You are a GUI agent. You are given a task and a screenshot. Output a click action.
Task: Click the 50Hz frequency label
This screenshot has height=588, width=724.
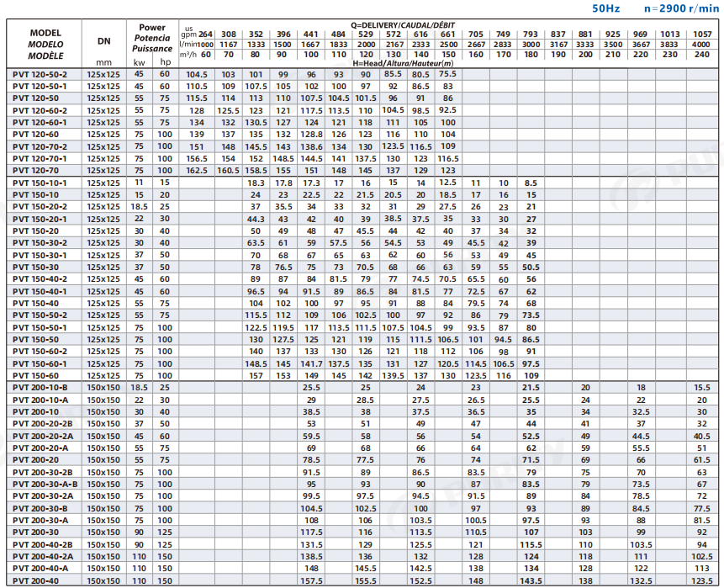coord(606,7)
